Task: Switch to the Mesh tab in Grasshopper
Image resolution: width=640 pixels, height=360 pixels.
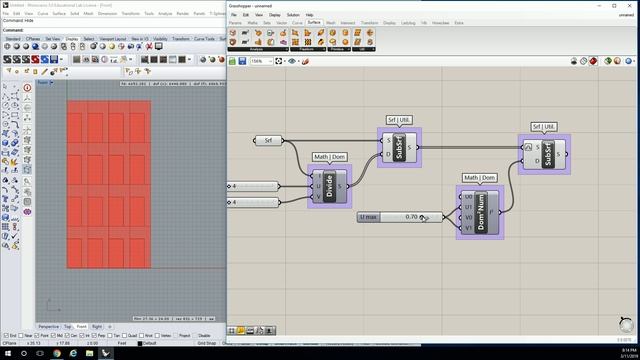Action: [331, 23]
